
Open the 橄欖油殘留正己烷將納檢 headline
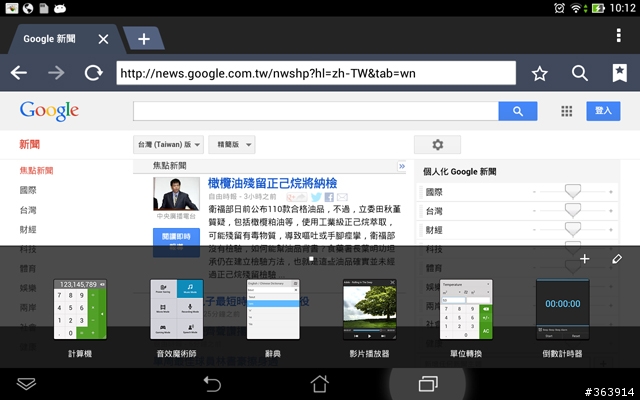[273, 183]
